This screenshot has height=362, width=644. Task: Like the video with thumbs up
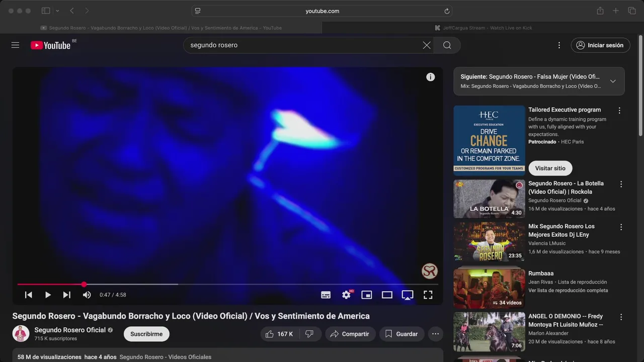coord(279,334)
